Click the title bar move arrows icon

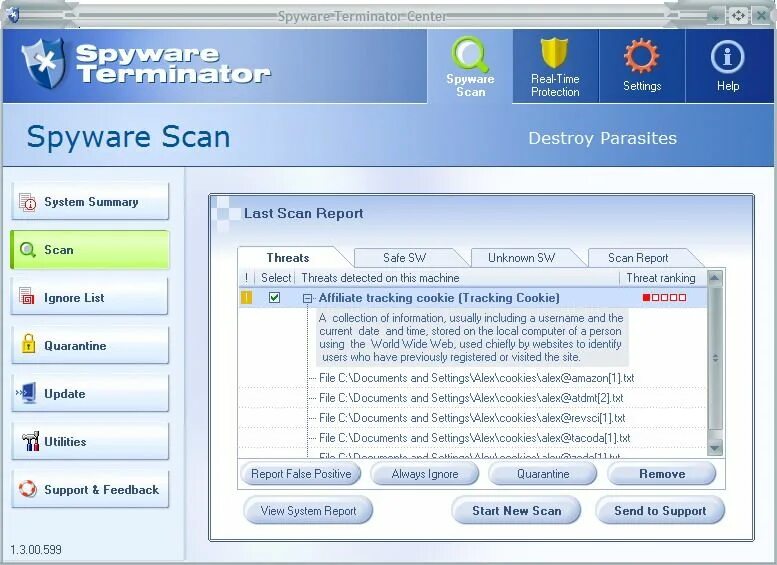pos(738,16)
